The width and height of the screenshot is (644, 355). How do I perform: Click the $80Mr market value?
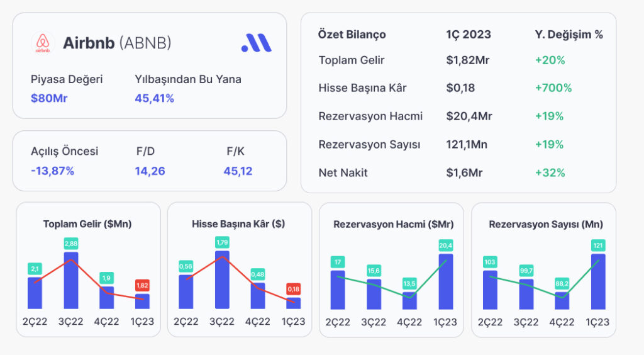coord(49,98)
